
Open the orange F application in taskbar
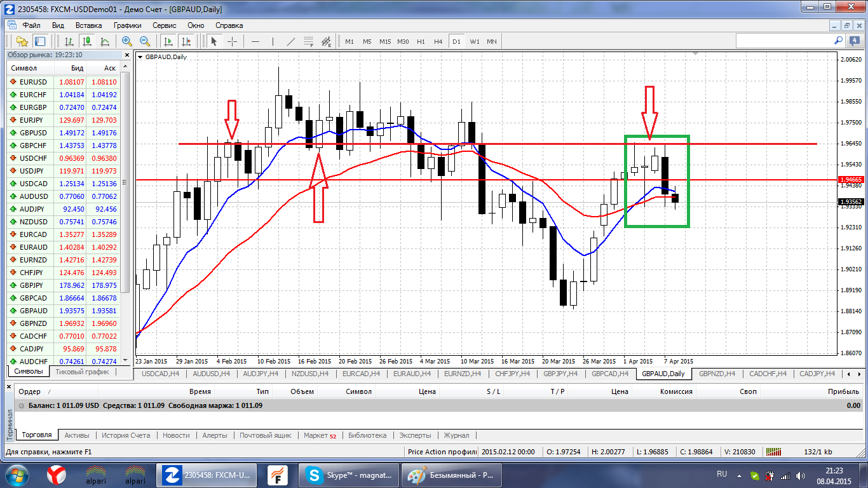coord(276,475)
